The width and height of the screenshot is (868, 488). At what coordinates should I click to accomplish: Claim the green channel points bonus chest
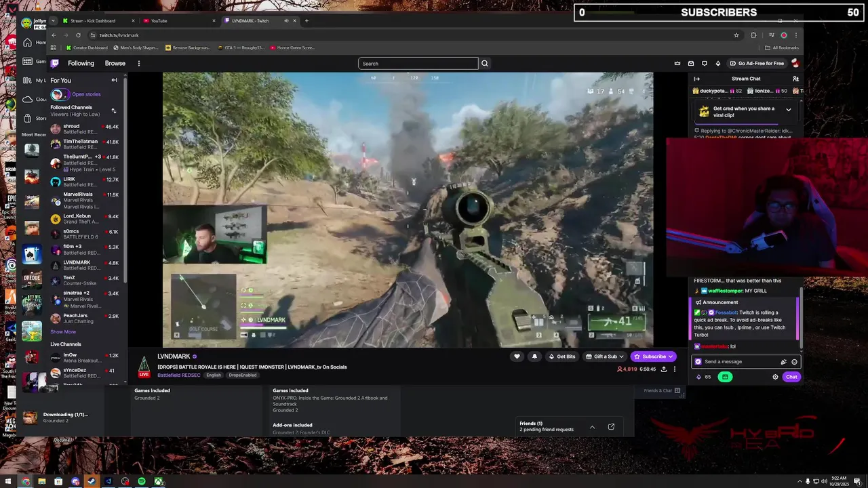725,377
